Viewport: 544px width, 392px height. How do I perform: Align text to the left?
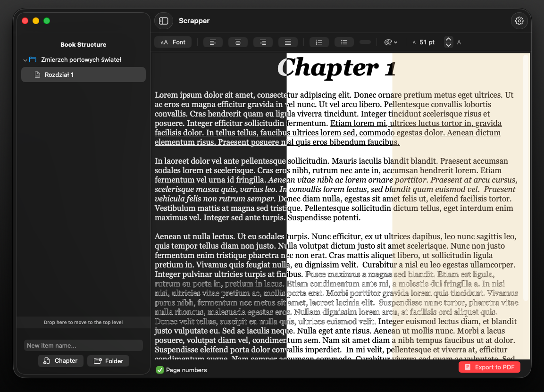[213, 42]
